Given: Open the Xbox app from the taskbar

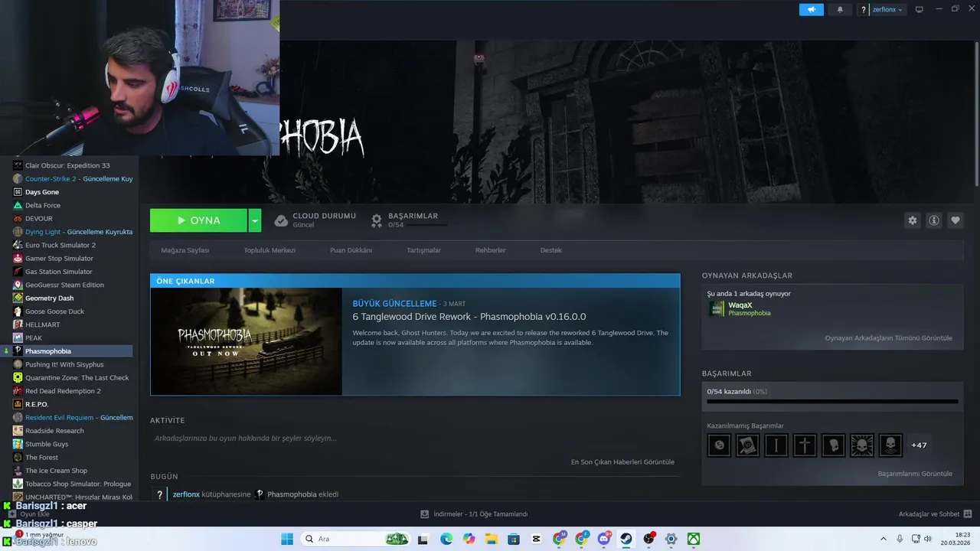Looking at the screenshot, I should point(693,539).
